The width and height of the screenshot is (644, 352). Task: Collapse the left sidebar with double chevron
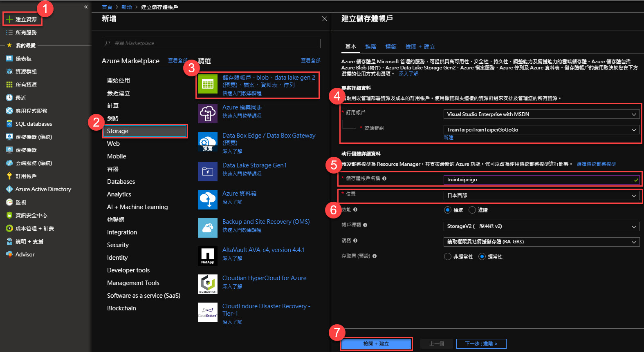click(86, 7)
